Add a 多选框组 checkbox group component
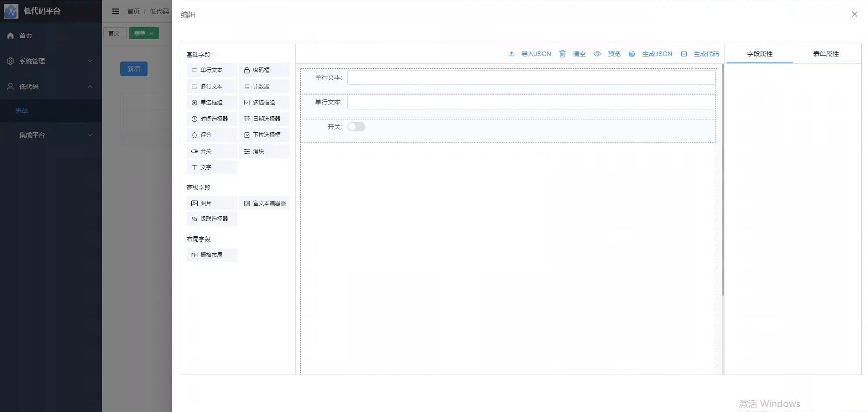The height and width of the screenshot is (412, 868). coord(264,102)
